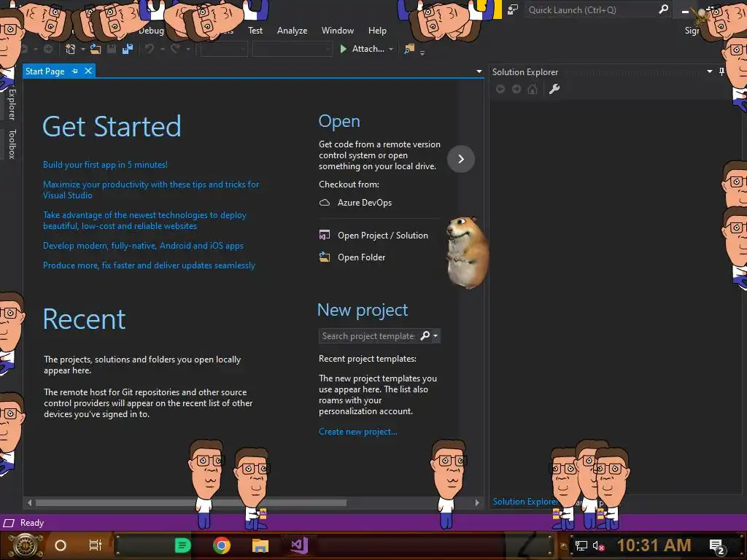Image resolution: width=747 pixels, height=560 pixels.
Task: Click the template search magnifier icon
Action: point(425,335)
